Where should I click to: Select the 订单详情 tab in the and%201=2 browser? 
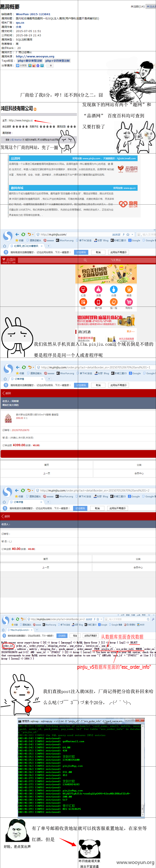(25, 502)
